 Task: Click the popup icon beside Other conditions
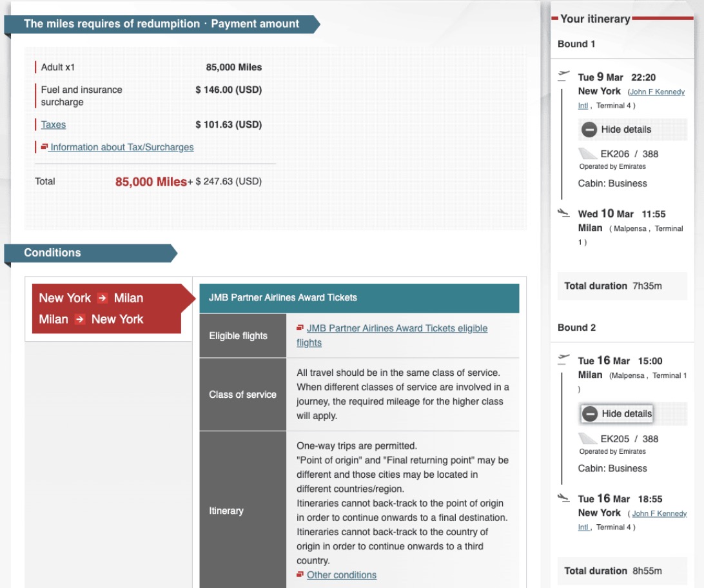point(300,574)
